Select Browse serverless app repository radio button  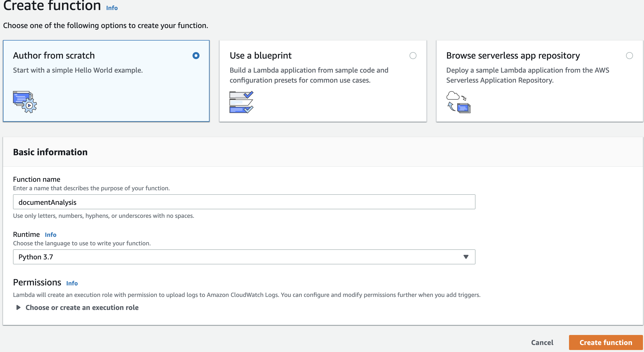tap(629, 56)
